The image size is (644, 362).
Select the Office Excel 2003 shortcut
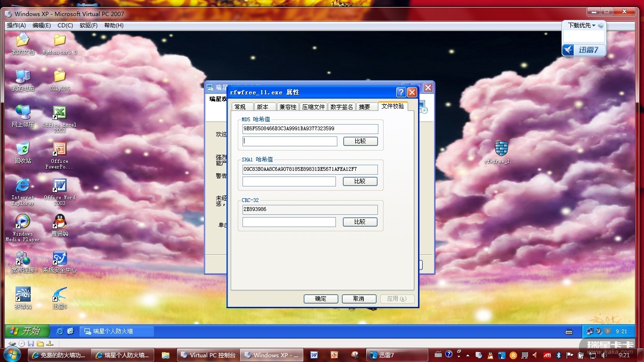(x=59, y=119)
